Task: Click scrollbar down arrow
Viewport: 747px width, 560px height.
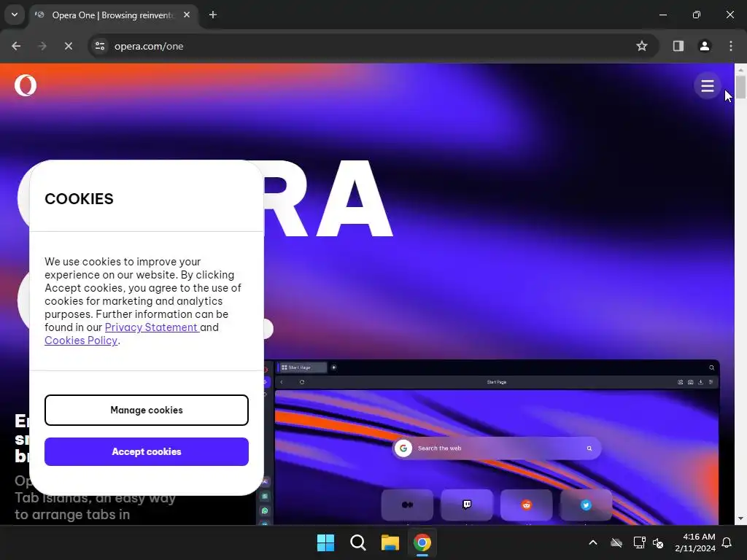Action: point(740,518)
